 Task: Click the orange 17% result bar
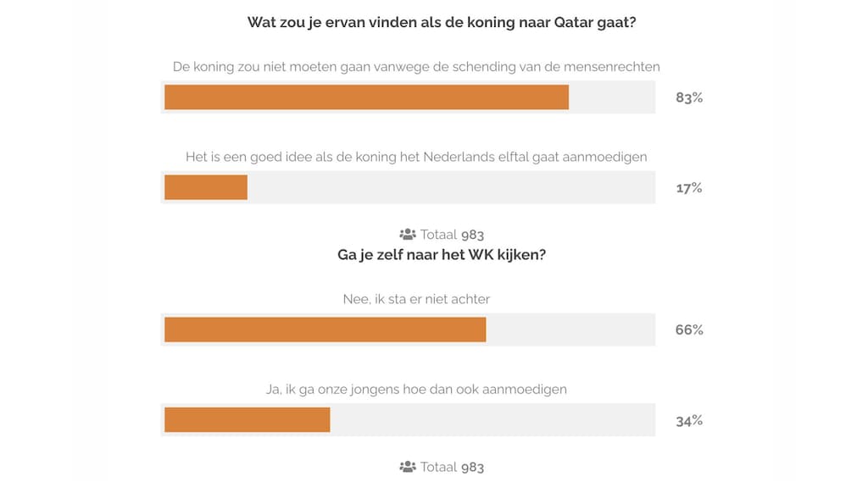[206, 187]
